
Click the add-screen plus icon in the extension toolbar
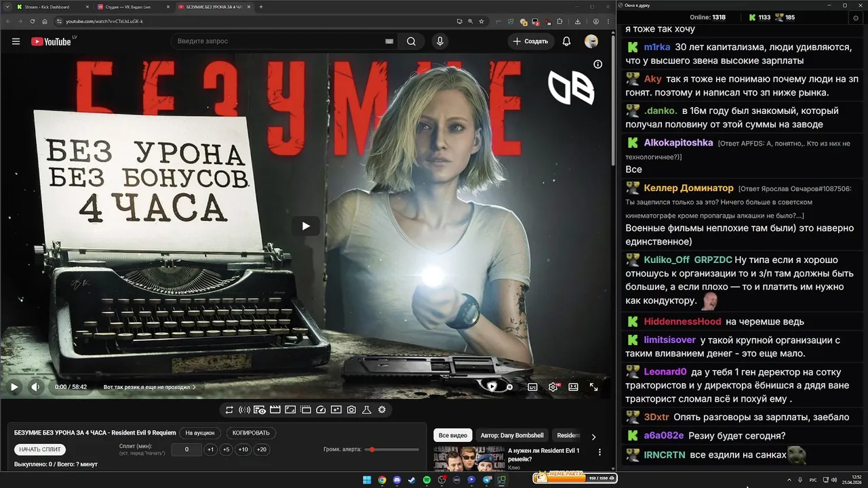click(x=336, y=409)
